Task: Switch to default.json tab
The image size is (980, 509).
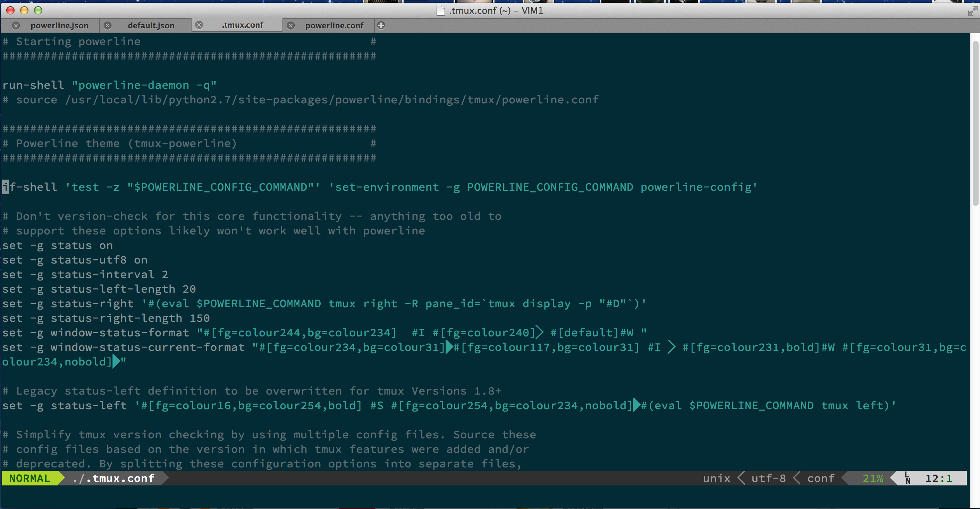Action: (151, 25)
